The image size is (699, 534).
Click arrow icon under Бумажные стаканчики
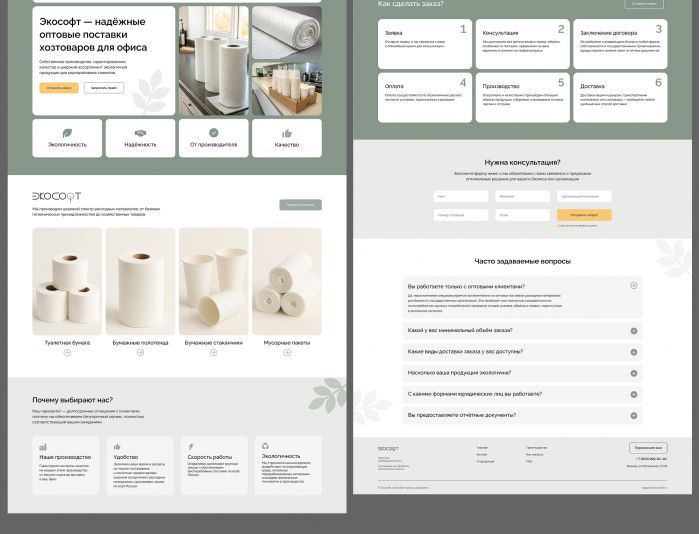(214, 353)
